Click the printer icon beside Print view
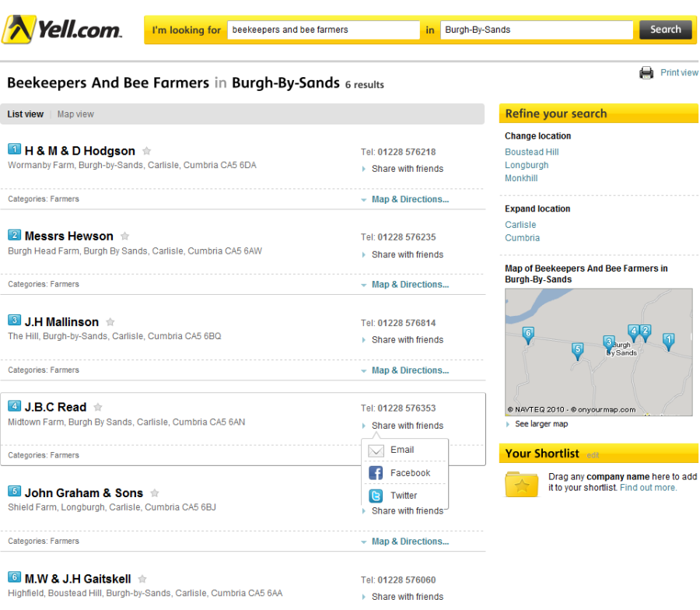 [x=646, y=72]
